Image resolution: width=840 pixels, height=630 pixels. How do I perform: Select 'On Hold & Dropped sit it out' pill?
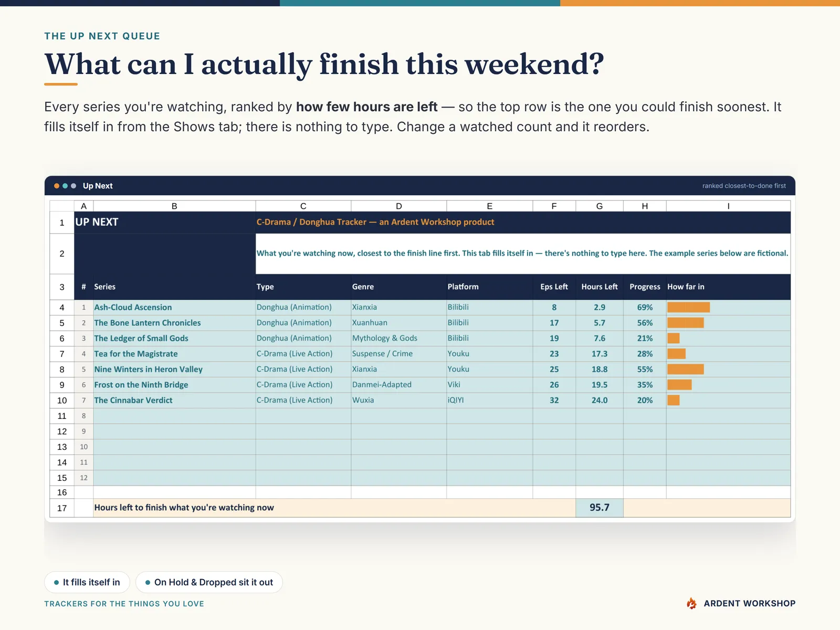point(209,582)
